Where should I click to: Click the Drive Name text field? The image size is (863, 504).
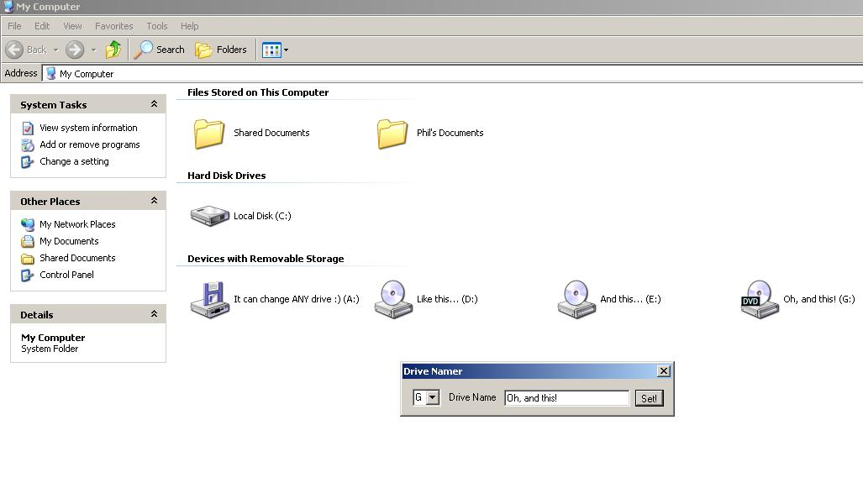[x=567, y=398]
